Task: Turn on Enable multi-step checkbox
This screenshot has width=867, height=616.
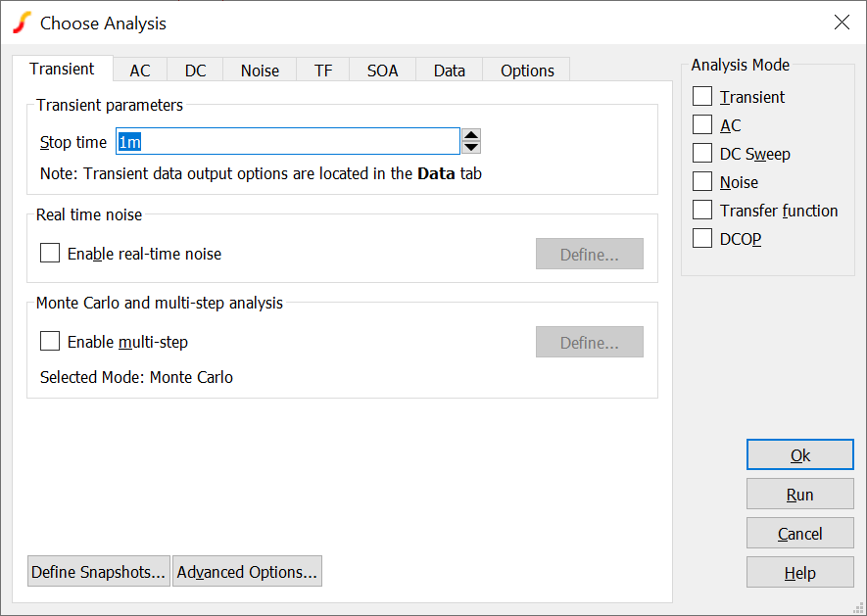Action: [50, 342]
